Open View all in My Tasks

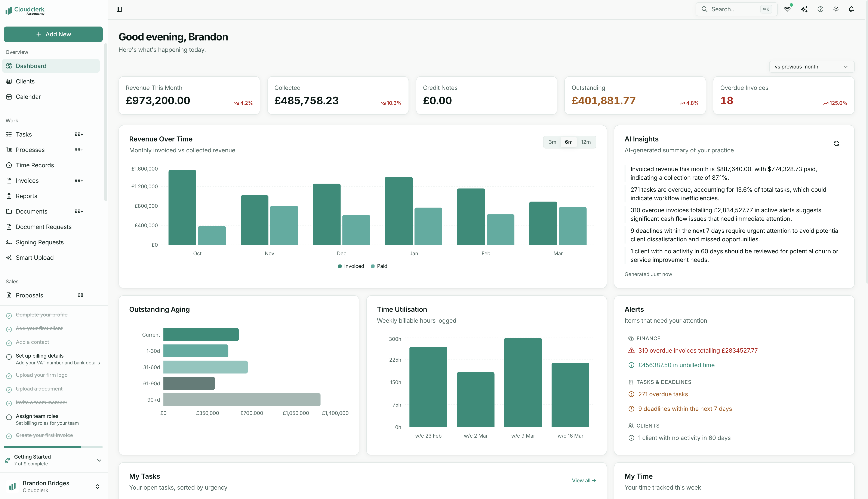pyautogui.click(x=584, y=480)
